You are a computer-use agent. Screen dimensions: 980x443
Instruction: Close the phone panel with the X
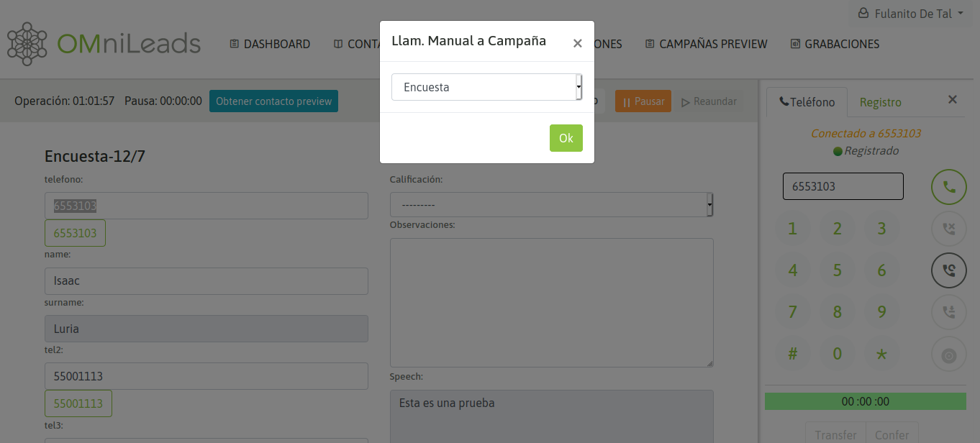(x=952, y=100)
